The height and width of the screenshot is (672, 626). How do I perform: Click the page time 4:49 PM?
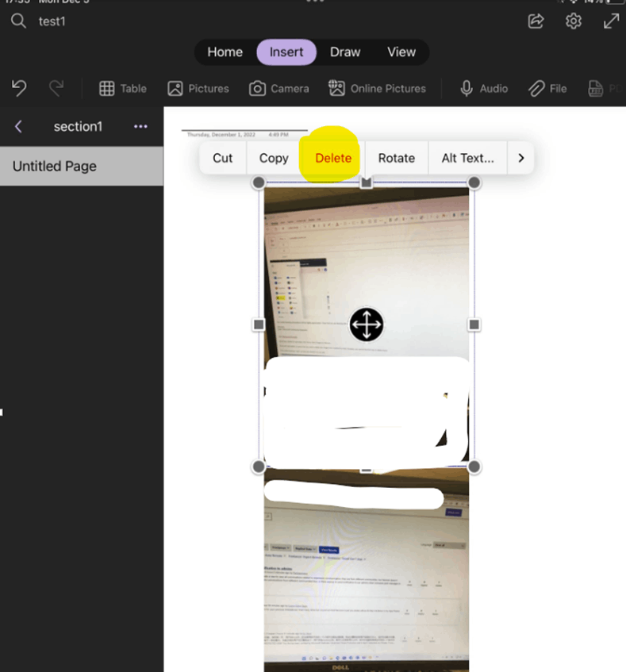coord(278,135)
